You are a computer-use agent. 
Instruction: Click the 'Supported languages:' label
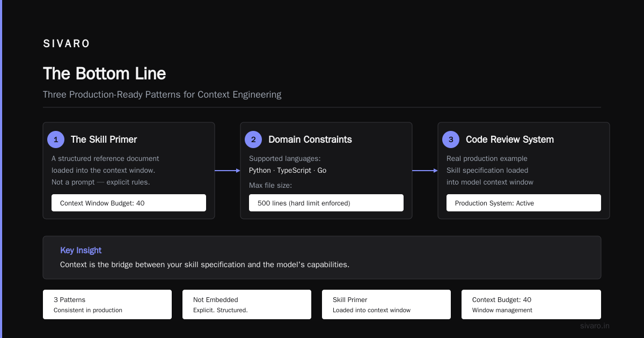pyautogui.click(x=285, y=158)
